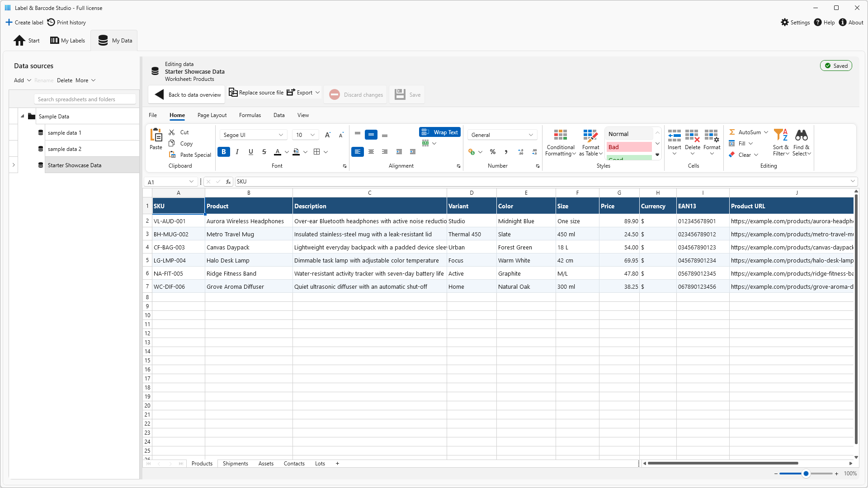868x488 pixels.
Task: Toggle Wrap Text
Action: (x=440, y=132)
